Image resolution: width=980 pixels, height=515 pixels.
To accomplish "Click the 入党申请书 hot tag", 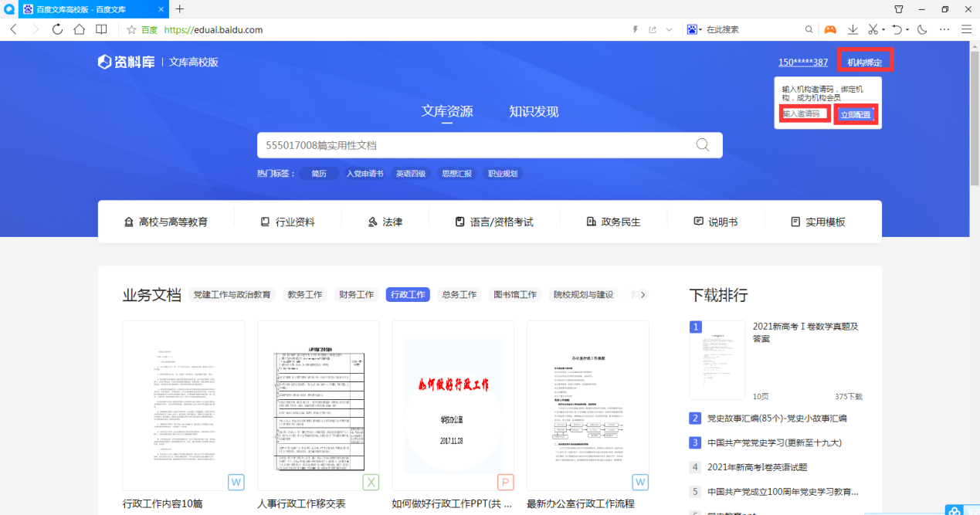I will tap(365, 174).
